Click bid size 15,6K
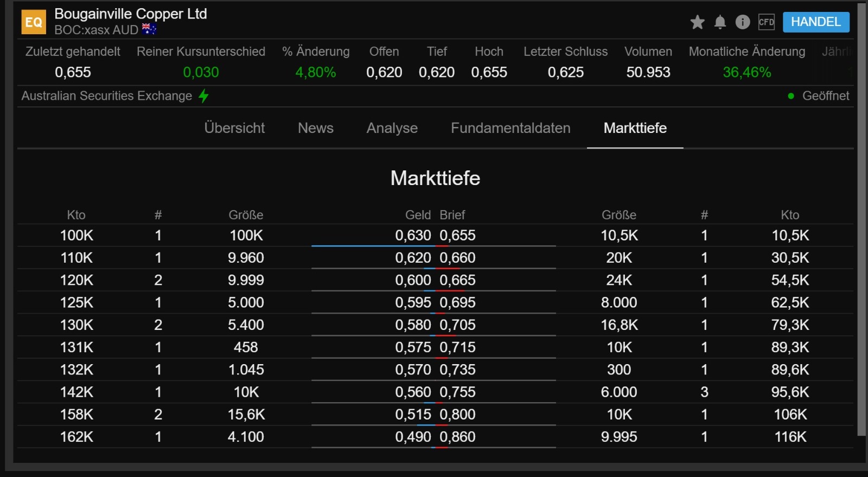 click(246, 415)
